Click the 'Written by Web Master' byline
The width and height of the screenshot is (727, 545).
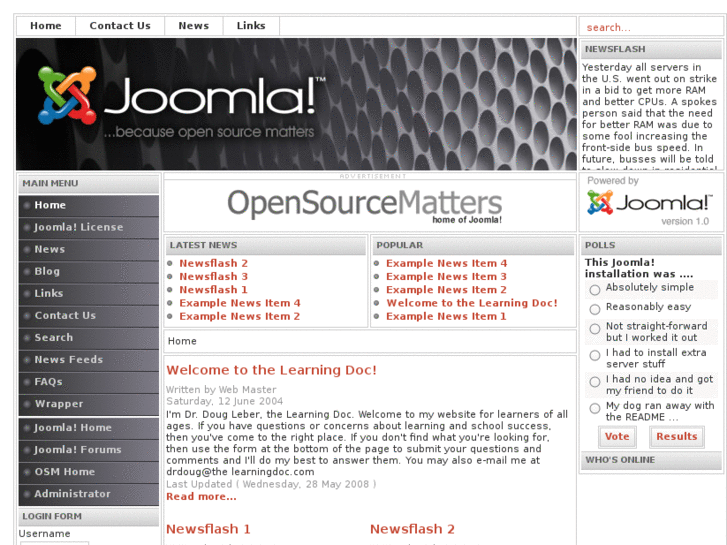(x=221, y=390)
